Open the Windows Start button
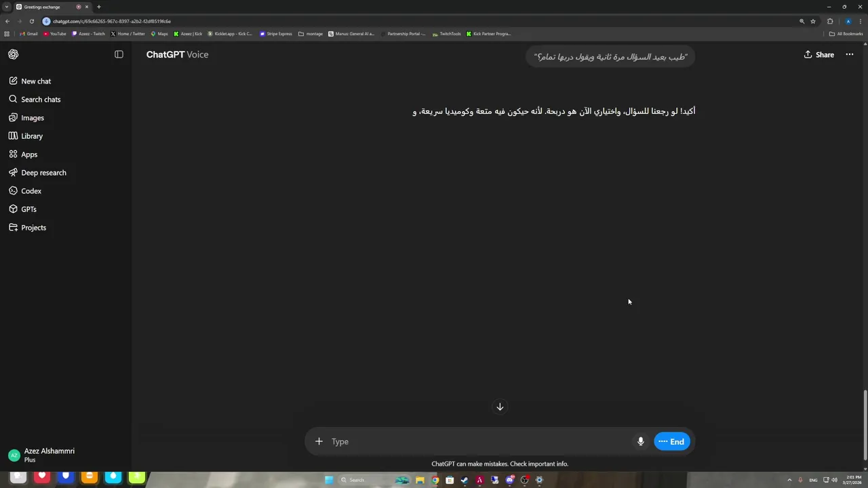This screenshot has width=868, height=488. [x=329, y=480]
